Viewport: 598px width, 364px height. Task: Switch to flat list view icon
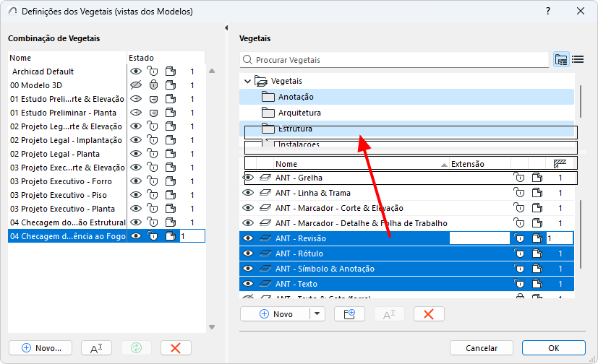tap(578, 59)
